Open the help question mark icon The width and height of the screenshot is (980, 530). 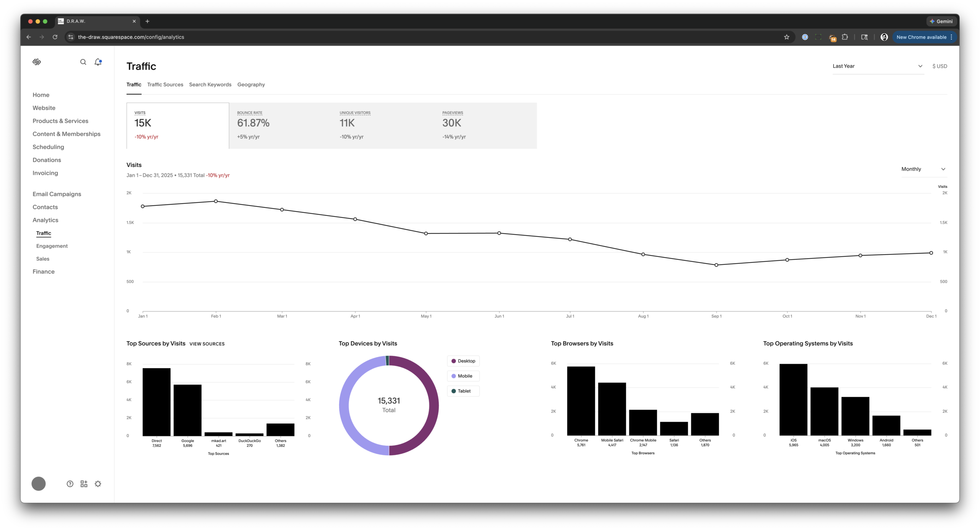pyautogui.click(x=70, y=484)
